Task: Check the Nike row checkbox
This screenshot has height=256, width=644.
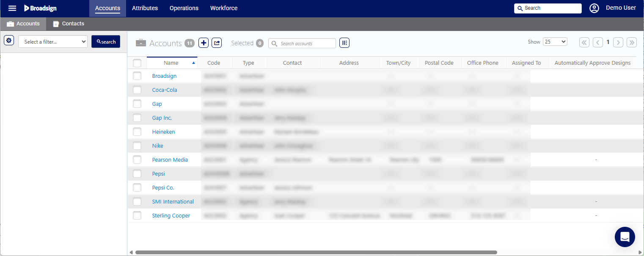Action: tap(137, 146)
